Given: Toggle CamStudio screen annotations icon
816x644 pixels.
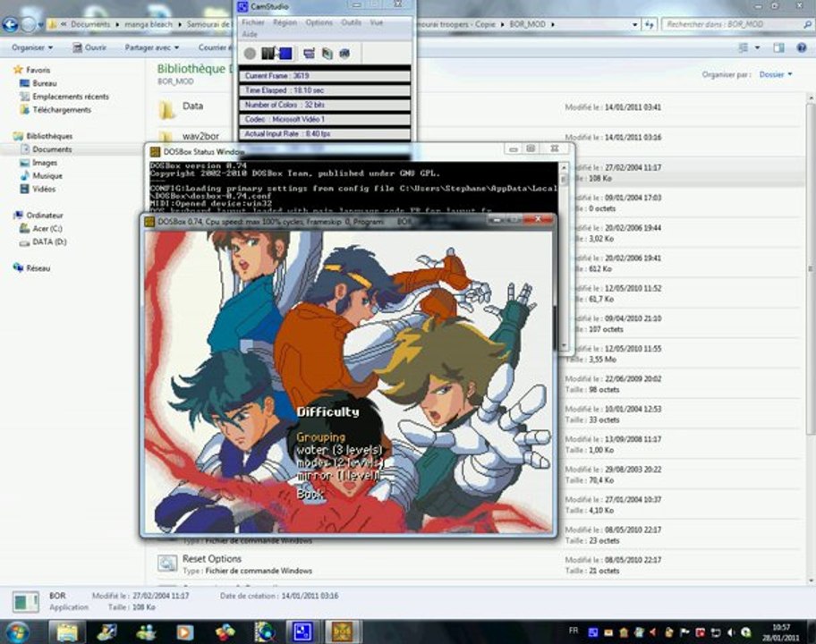Looking at the screenshot, I should click(309, 53).
